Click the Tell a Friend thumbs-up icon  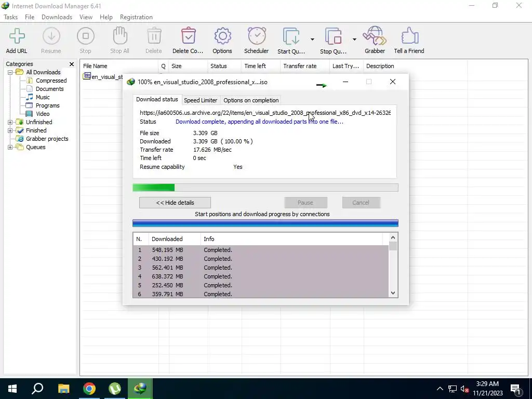point(409,36)
